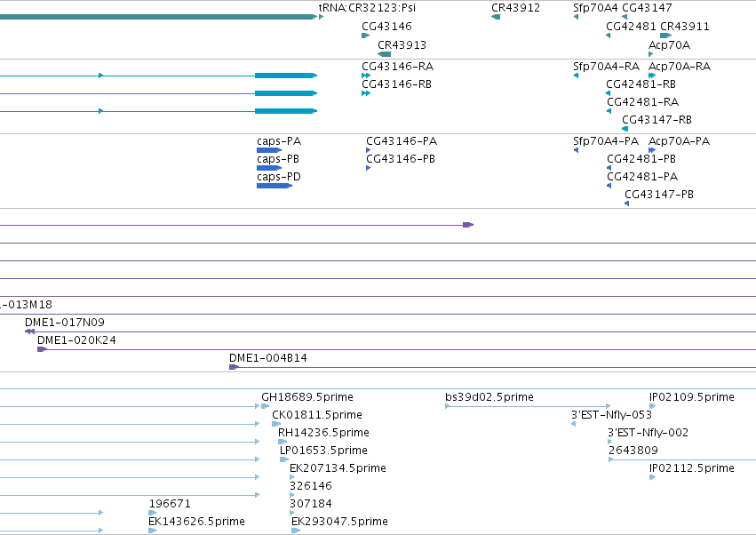Click the tRNA:CR32123:Psi gene label
756x535 pixels.
pyautogui.click(x=367, y=8)
